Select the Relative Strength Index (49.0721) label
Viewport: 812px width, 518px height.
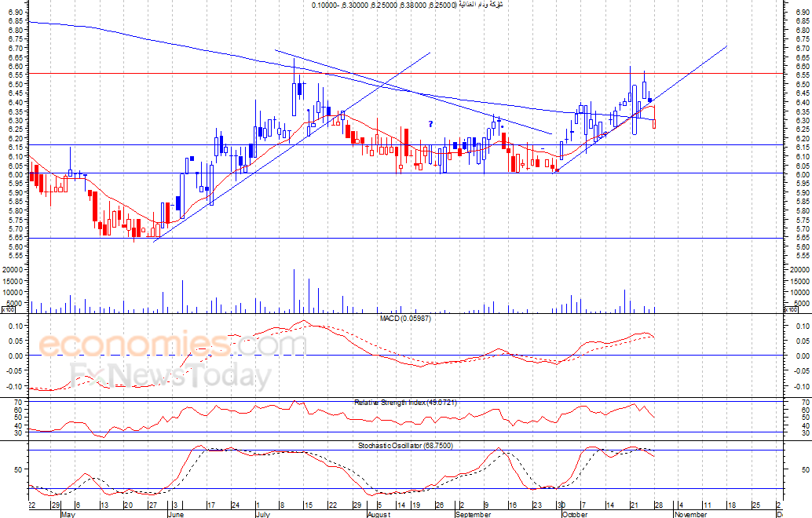point(405,402)
